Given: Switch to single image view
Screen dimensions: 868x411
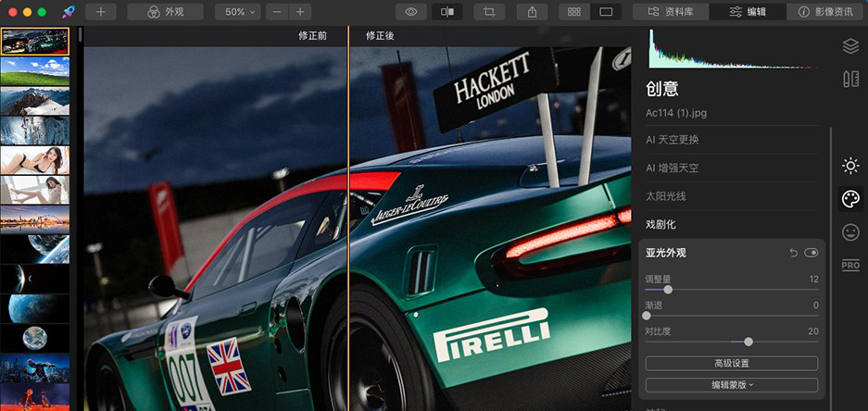Looking at the screenshot, I should coord(606,12).
